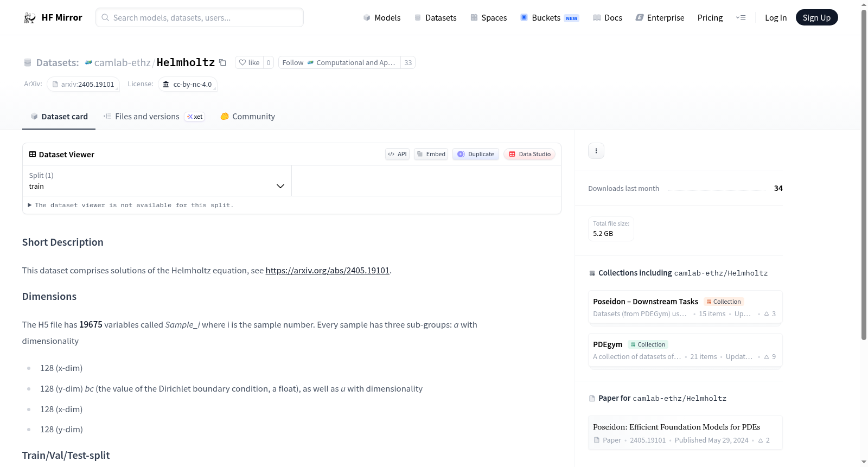Viewport: 868px width, 467px height.
Task: Click the 5.2 GB total file size value
Action: [x=603, y=233]
